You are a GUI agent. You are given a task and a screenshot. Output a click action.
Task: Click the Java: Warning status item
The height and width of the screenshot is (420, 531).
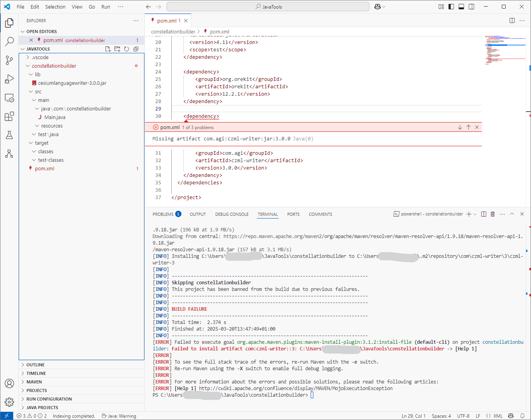(x=119, y=416)
